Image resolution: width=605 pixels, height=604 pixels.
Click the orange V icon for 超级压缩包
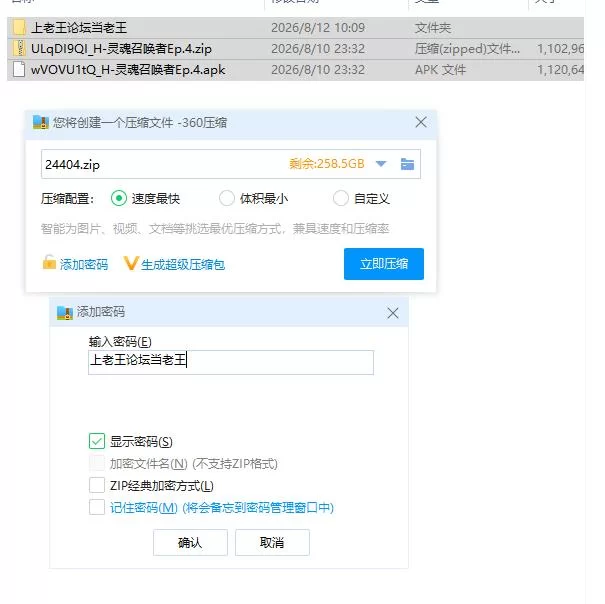pos(130,263)
